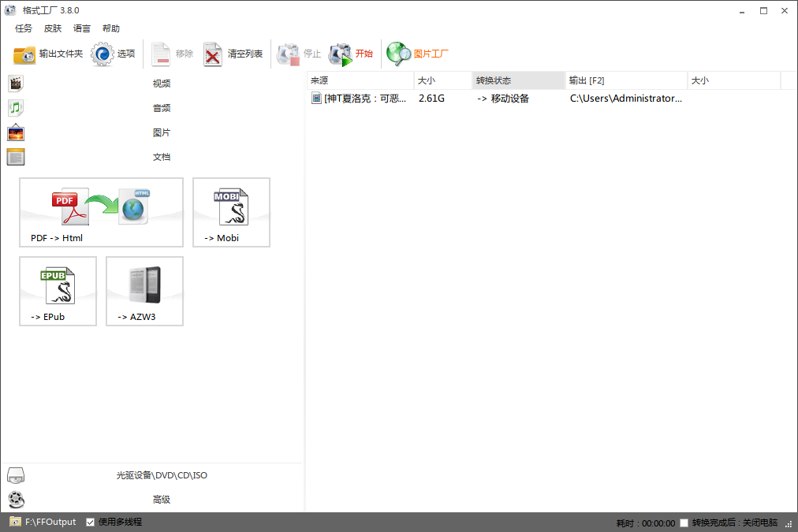Click the 耗时 : 00:00:00 elapsed timer
798x532 pixels.
[646, 523]
